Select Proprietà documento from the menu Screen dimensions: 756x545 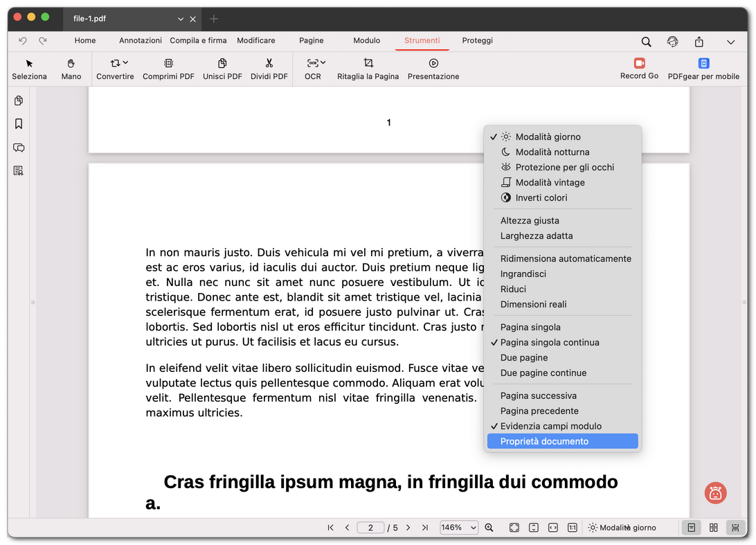click(x=543, y=441)
